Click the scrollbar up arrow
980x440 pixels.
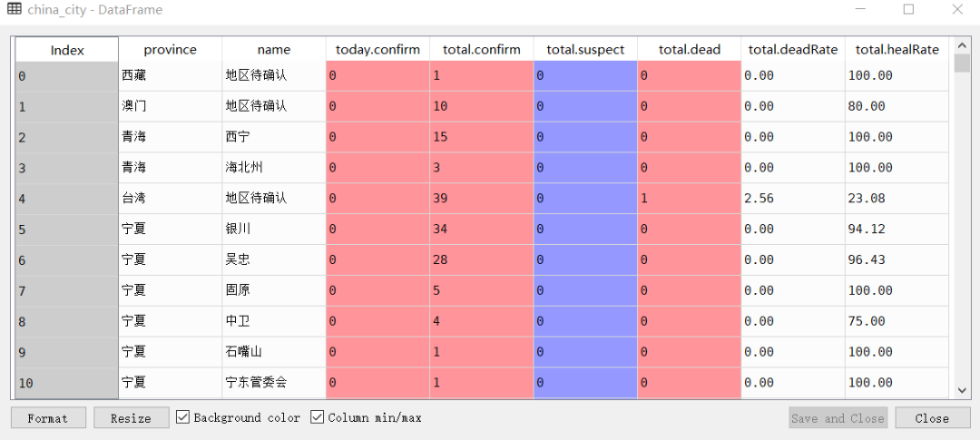point(962,45)
